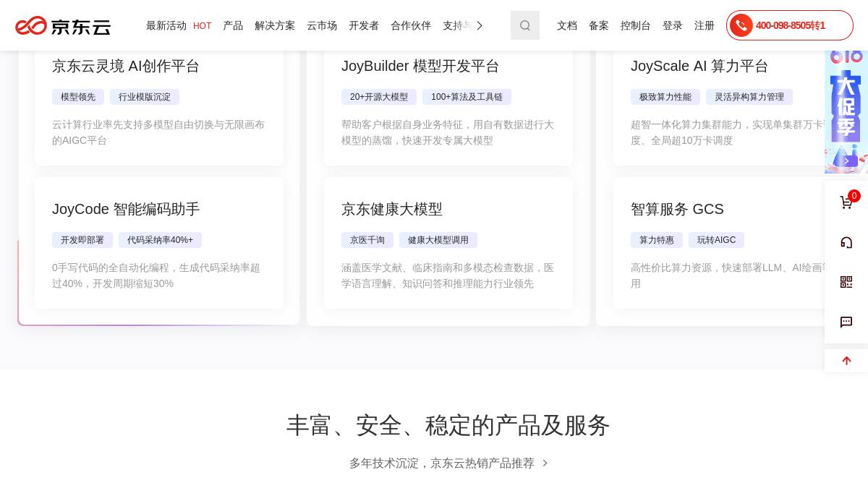Click the 算力特惠 tag
The width and height of the screenshot is (868, 488).
[657, 240]
